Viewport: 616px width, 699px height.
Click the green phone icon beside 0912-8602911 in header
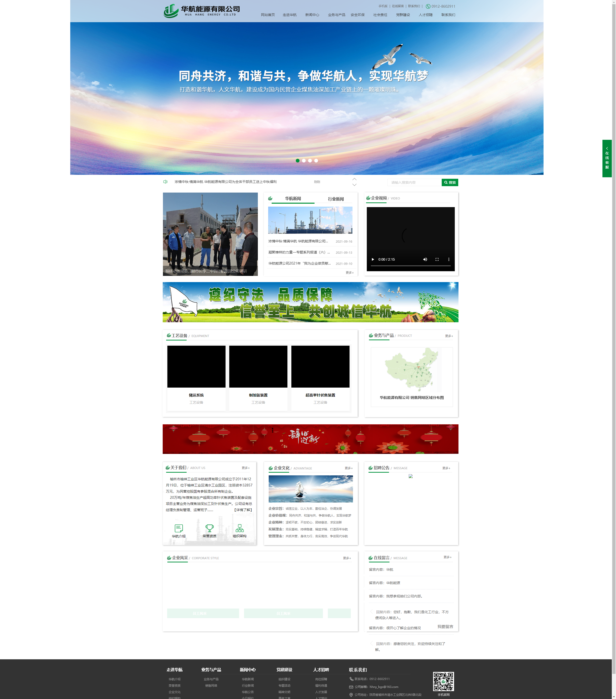pyautogui.click(x=428, y=6)
